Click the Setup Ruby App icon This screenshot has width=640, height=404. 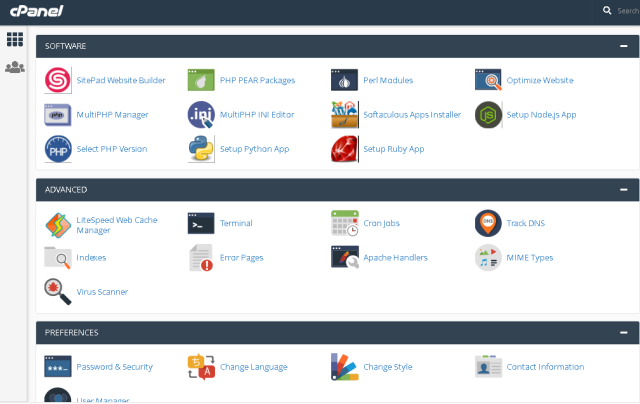point(344,149)
